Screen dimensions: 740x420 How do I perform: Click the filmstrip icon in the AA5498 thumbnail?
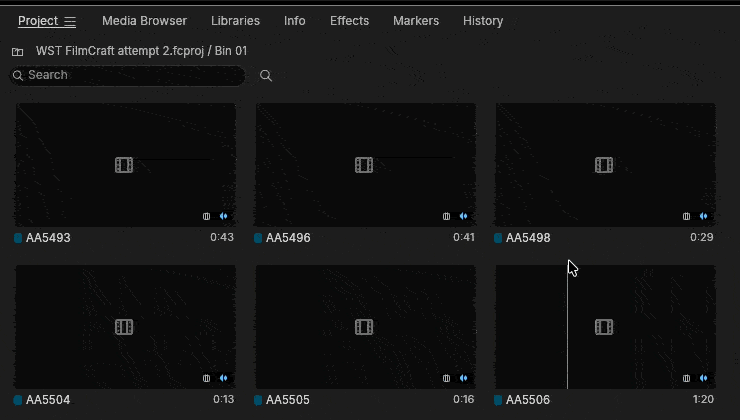[604, 165]
